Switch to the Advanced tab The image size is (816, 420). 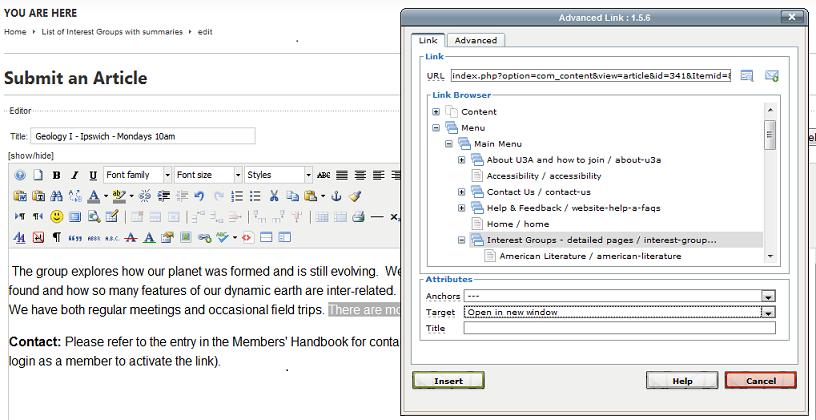[x=475, y=41]
